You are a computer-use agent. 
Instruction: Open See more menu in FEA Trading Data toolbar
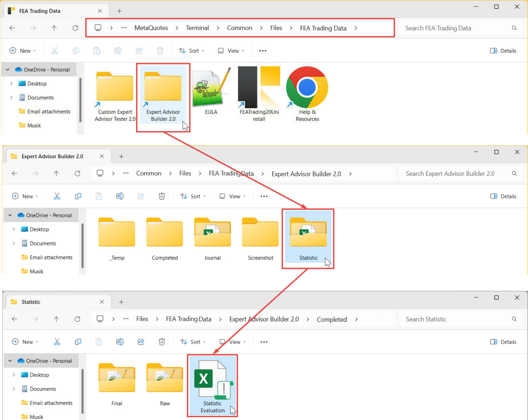(263, 51)
